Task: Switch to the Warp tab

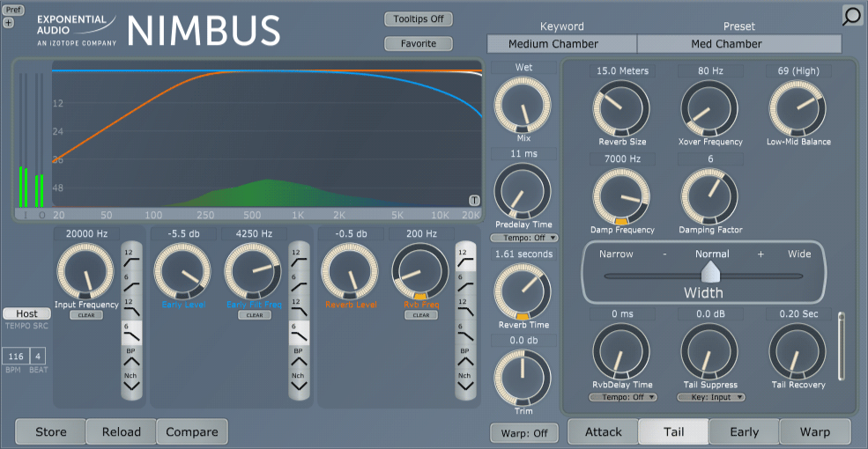Action: 815,432
